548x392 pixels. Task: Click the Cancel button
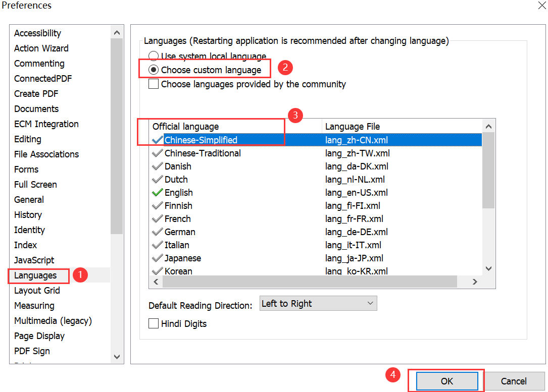pos(513,381)
